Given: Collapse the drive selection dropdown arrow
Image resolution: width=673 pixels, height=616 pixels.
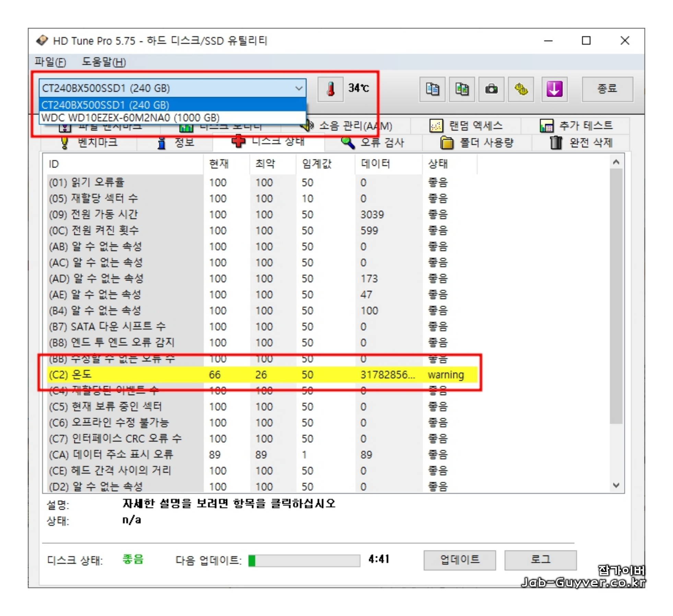Looking at the screenshot, I should coord(298,88).
